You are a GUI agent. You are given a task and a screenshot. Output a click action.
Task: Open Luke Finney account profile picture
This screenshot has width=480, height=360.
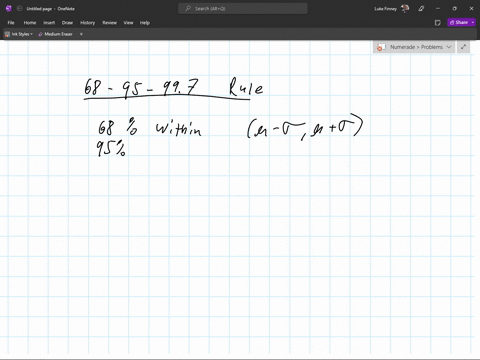[x=405, y=9]
